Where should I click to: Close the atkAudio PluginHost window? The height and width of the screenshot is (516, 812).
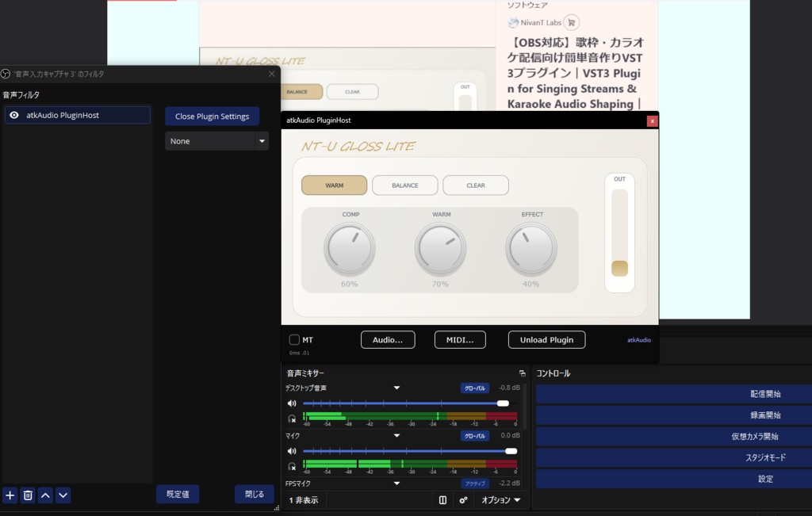click(x=652, y=120)
